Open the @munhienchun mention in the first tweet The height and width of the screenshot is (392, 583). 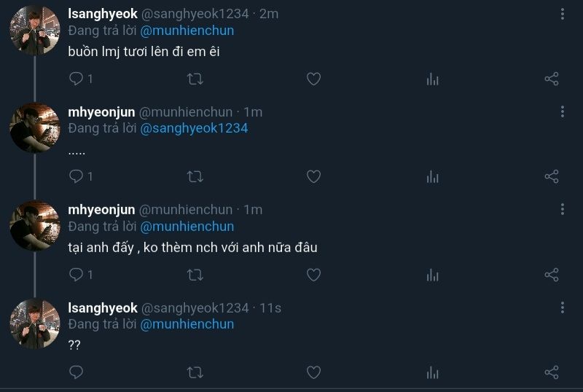point(187,31)
